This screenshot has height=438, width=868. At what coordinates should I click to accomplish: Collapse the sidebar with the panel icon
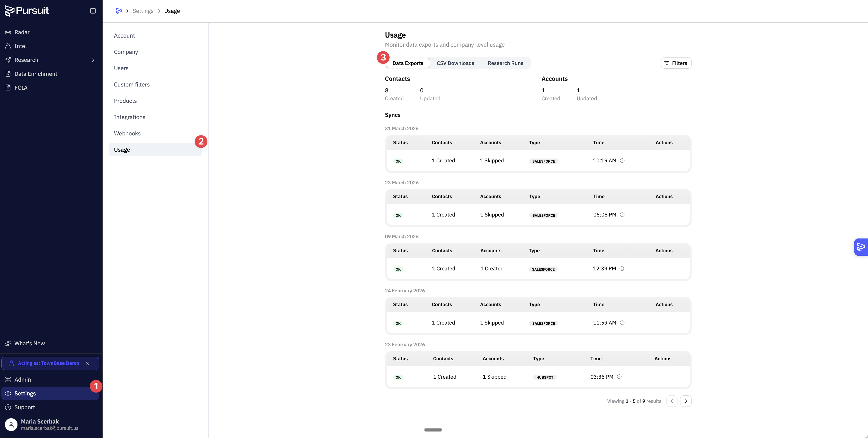pos(93,11)
